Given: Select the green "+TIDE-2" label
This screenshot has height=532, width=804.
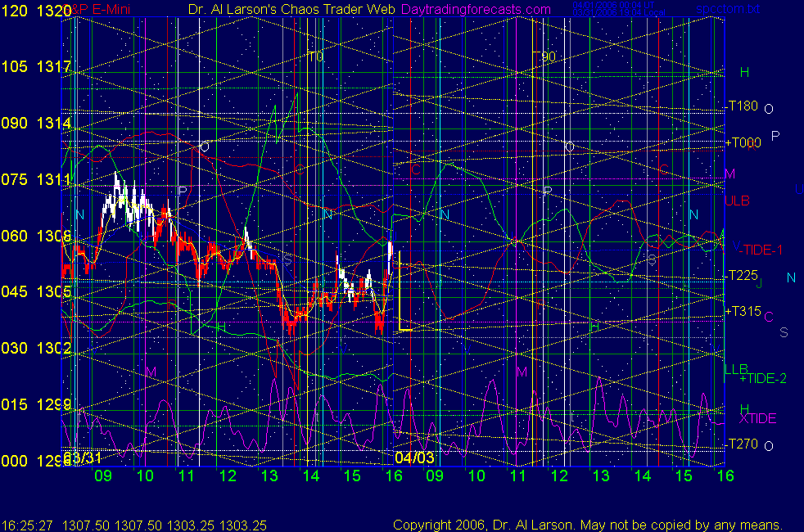Looking at the screenshot, I should [763, 379].
